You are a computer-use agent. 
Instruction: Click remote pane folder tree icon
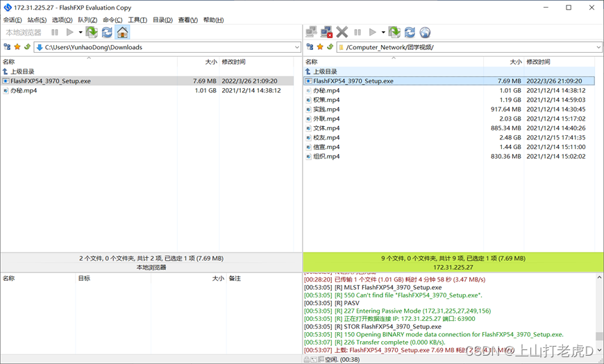[310, 47]
